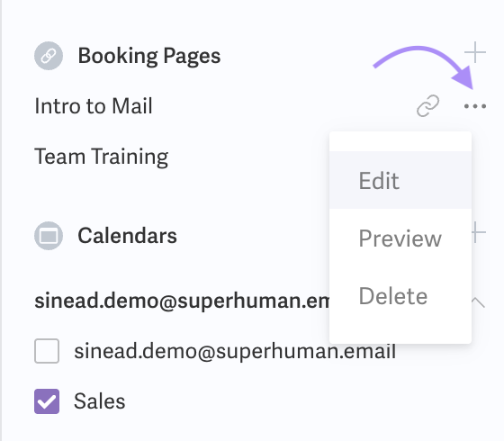Click the Calendars section icon

click(x=49, y=236)
